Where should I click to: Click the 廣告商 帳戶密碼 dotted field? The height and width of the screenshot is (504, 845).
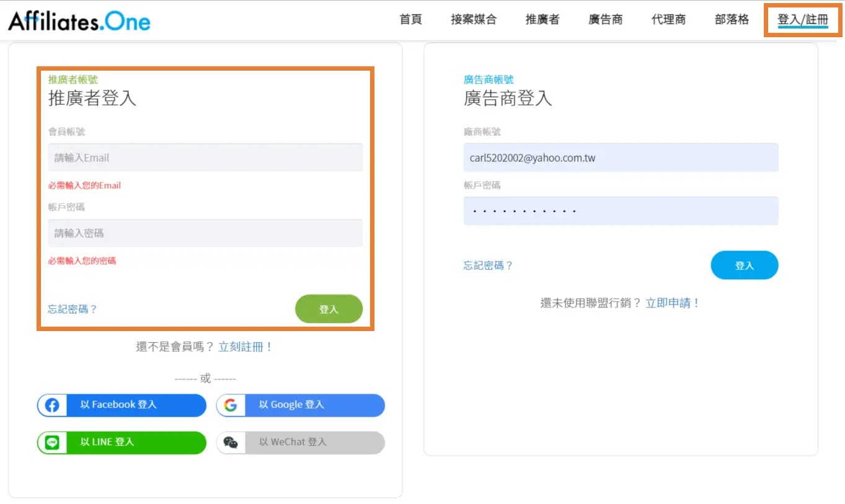pyautogui.click(x=621, y=211)
